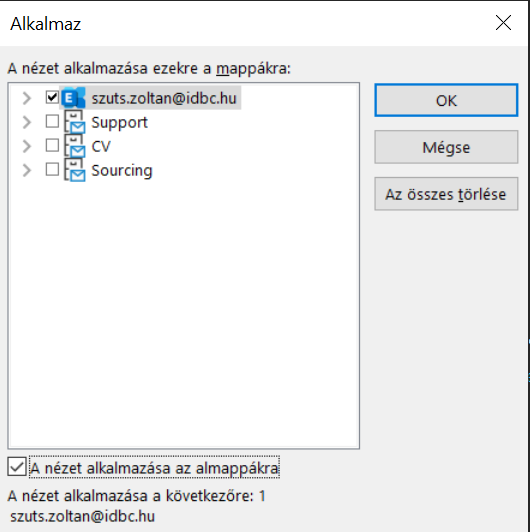Check the Support mailbox checkbox
The height and width of the screenshot is (532, 530).
(x=52, y=121)
